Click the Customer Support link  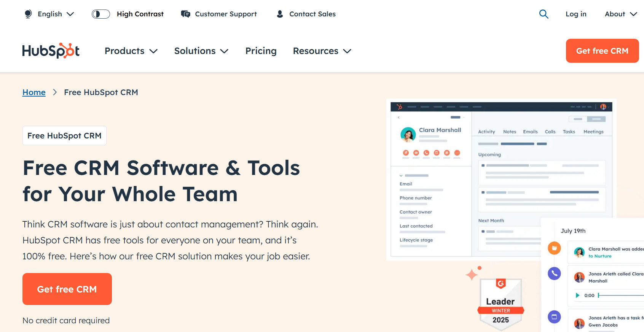pyautogui.click(x=226, y=14)
